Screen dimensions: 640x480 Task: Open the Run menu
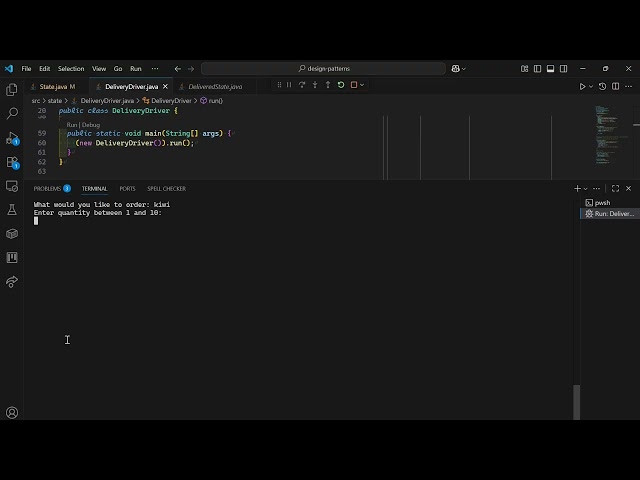[x=136, y=69]
